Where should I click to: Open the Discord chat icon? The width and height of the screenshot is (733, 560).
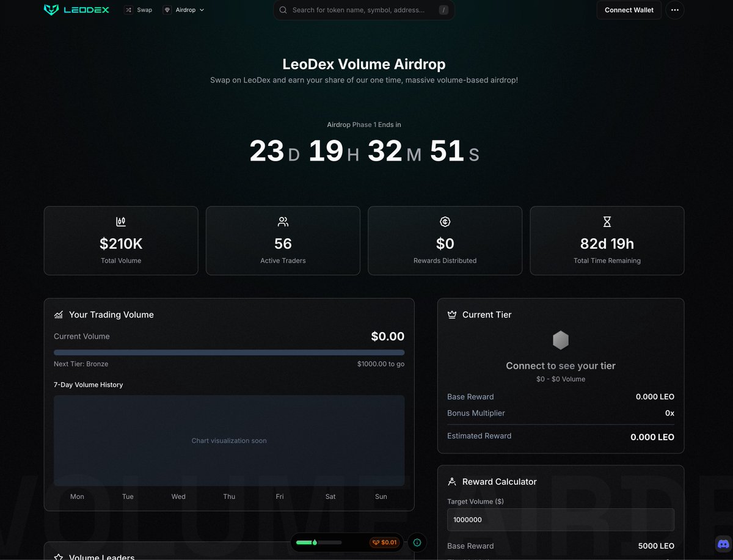tap(723, 544)
